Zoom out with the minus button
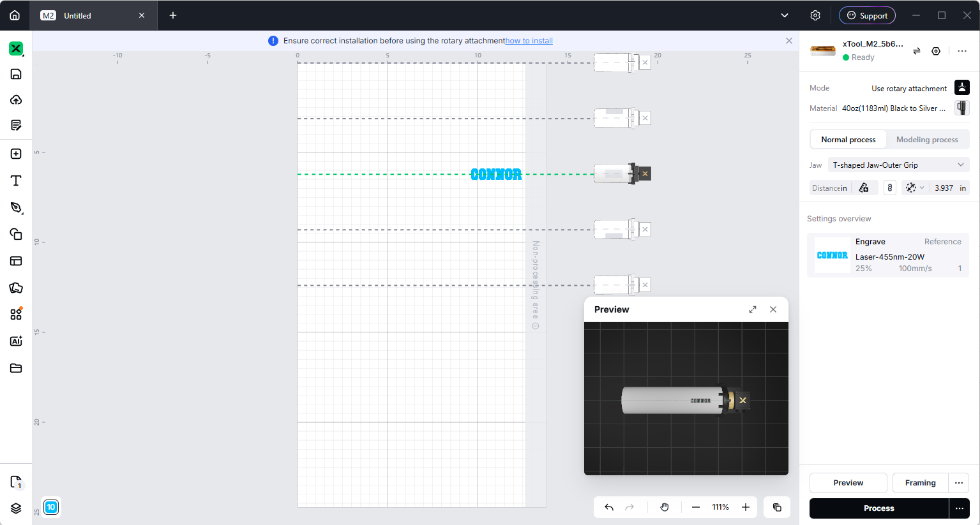The height and width of the screenshot is (525, 980). [x=696, y=507]
